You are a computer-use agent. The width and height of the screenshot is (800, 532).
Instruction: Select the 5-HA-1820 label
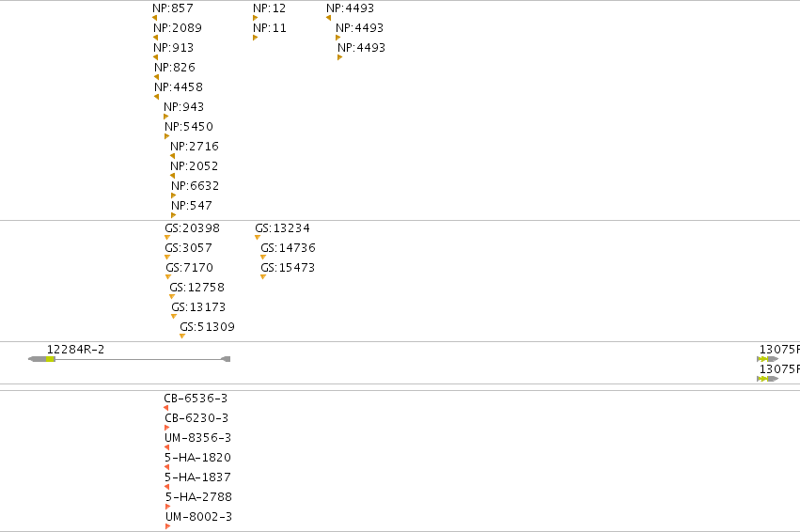coord(198,458)
